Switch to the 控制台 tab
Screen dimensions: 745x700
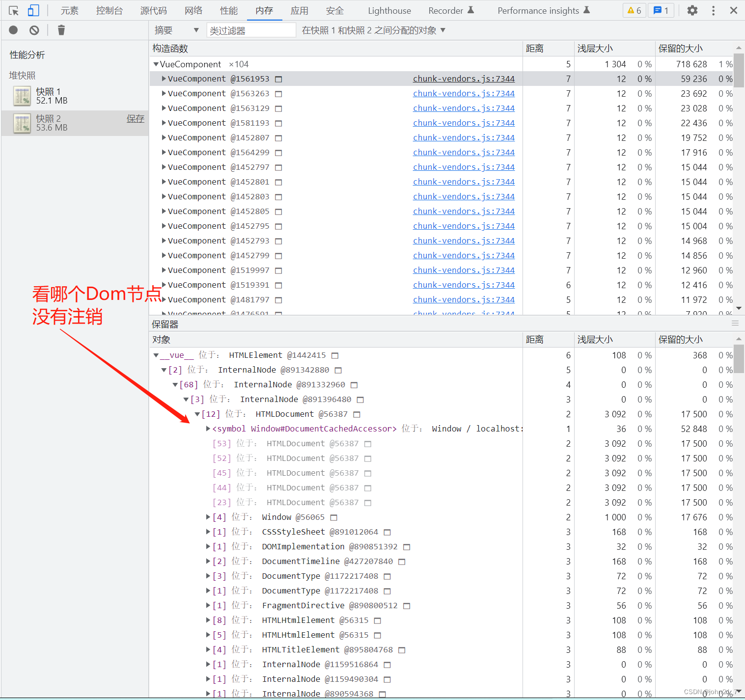coord(109,10)
